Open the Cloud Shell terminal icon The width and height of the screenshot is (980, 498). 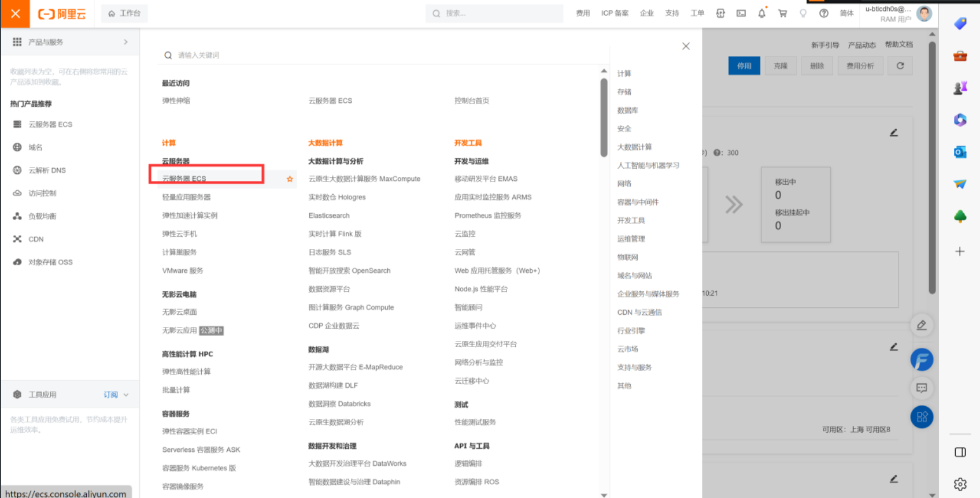[x=741, y=13]
